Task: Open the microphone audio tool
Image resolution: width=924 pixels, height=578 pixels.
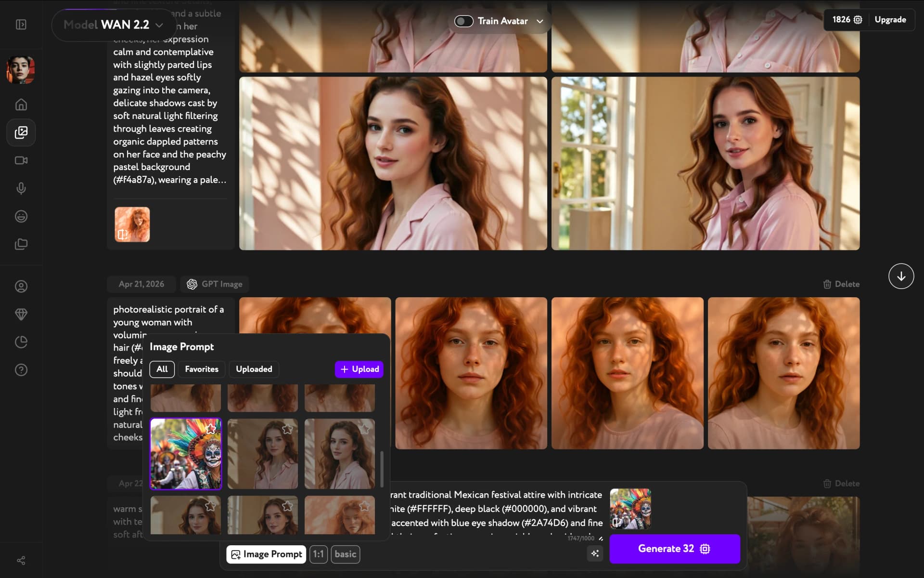Action: pos(21,188)
